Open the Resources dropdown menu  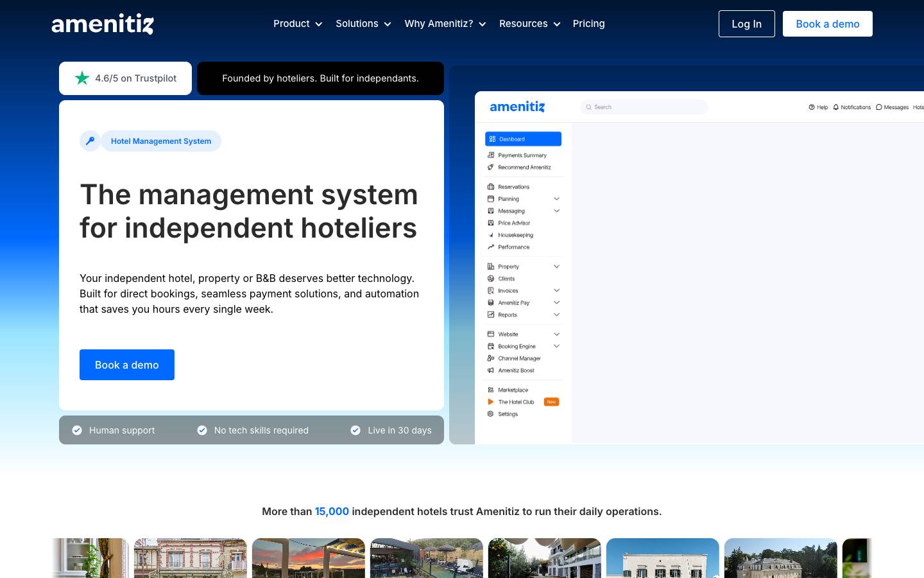(530, 24)
